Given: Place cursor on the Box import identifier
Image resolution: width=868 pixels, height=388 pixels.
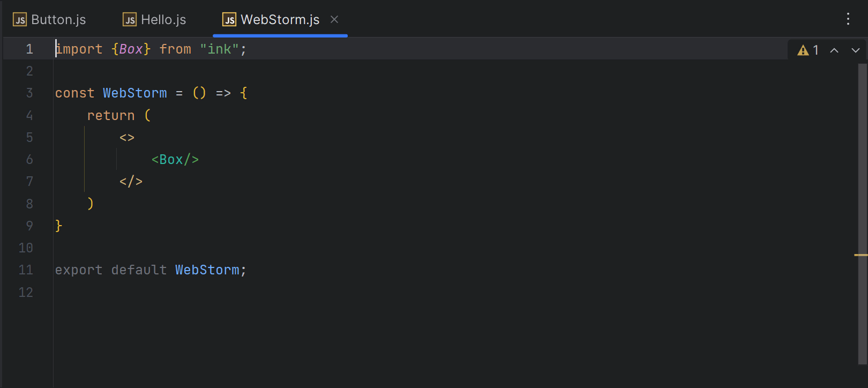Looking at the screenshot, I should coord(131,49).
